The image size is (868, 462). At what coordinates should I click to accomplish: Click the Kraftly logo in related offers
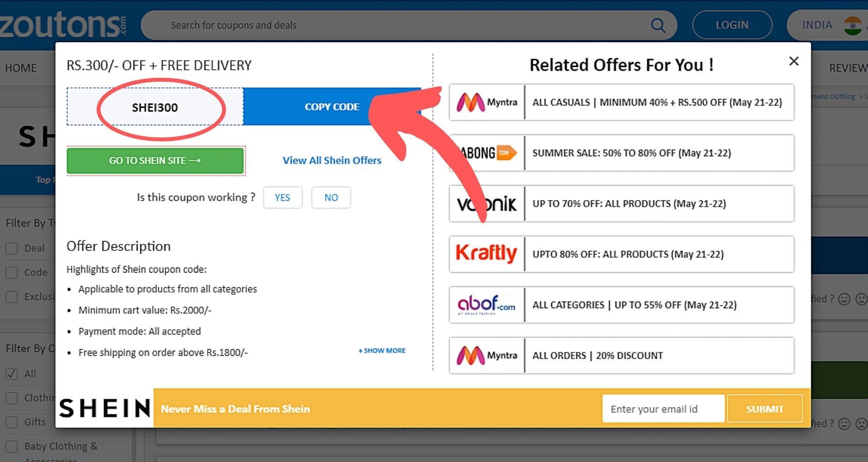coord(487,254)
